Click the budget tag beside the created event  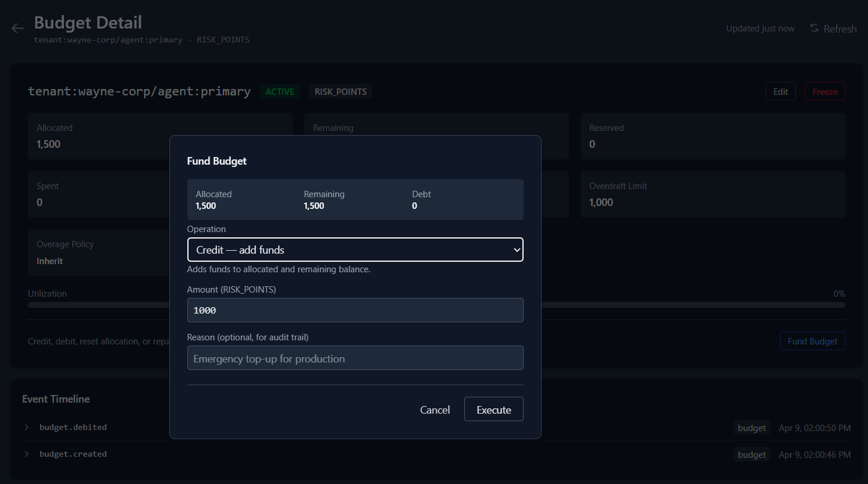[751, 454]
